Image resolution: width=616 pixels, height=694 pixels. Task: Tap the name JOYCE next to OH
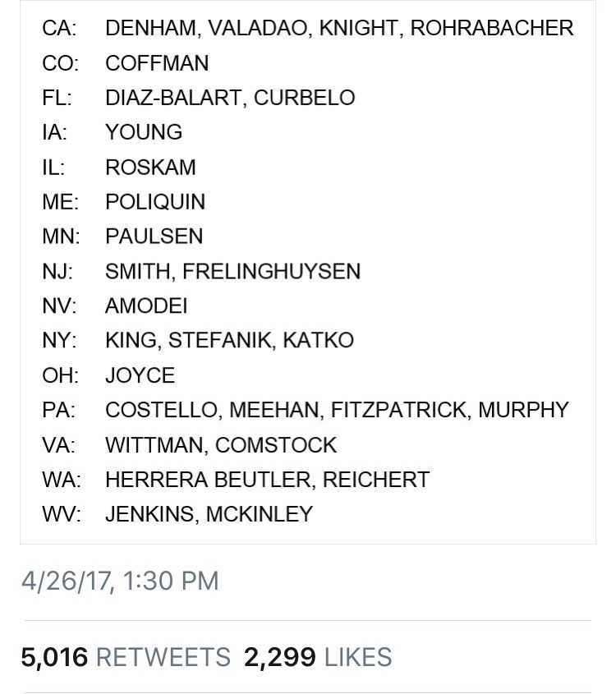140,375
